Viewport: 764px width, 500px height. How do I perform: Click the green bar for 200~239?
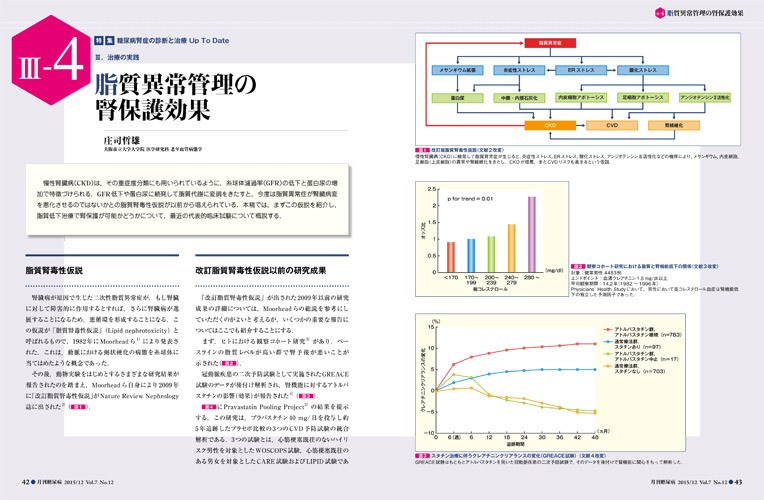[491, 254]
